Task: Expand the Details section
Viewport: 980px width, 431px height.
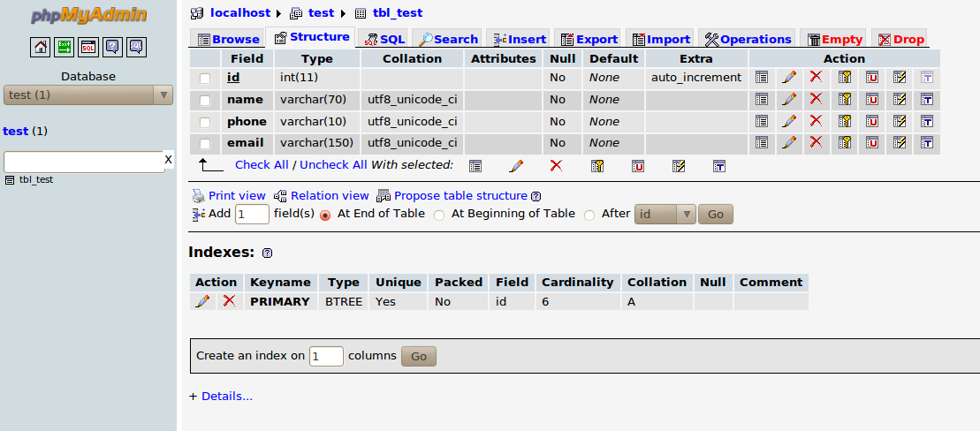Action: click(226, 397)
